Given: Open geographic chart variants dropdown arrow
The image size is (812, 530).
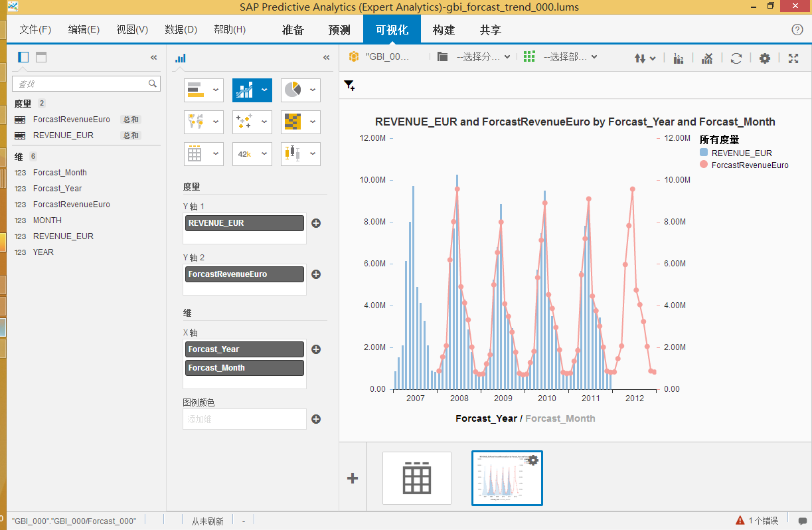Looking at the screenshot, I should pos(216,122).
